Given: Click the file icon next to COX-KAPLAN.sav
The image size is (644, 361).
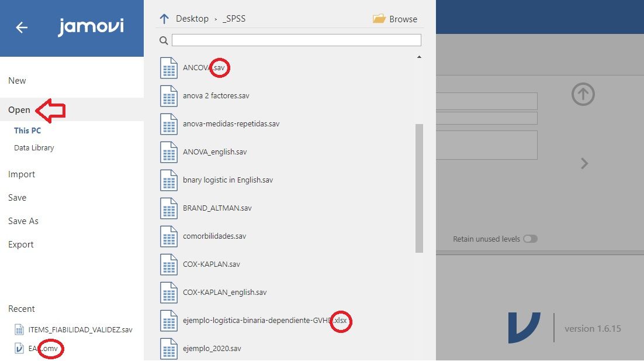Looking at the screenshot, I should click(x=168, y=264).
